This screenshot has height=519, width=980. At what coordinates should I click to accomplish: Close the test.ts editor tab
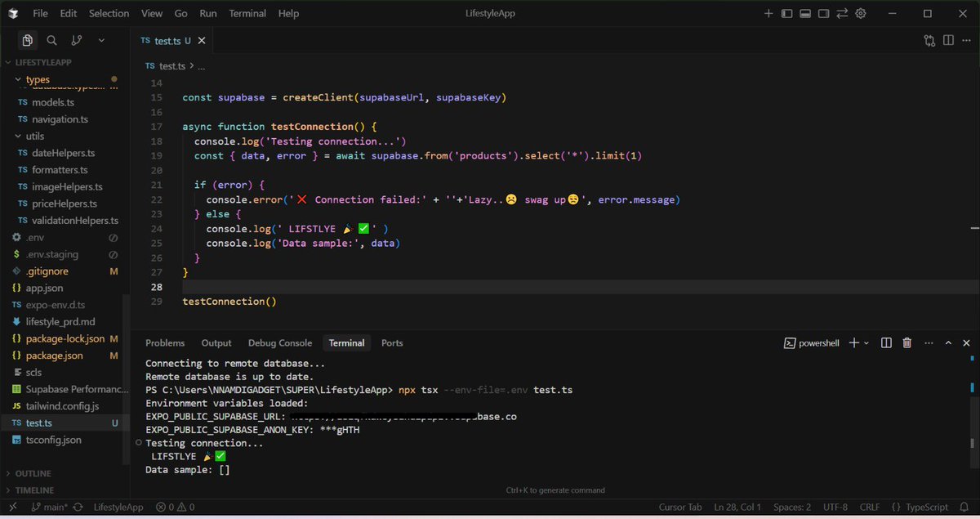[x=202, y=40]
